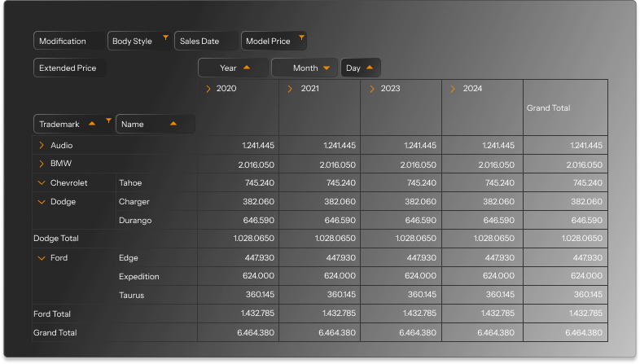The height and width of the screenshot is (364, 640).
Task: Collapse the Dodge row group
Action: click(42, 201)
